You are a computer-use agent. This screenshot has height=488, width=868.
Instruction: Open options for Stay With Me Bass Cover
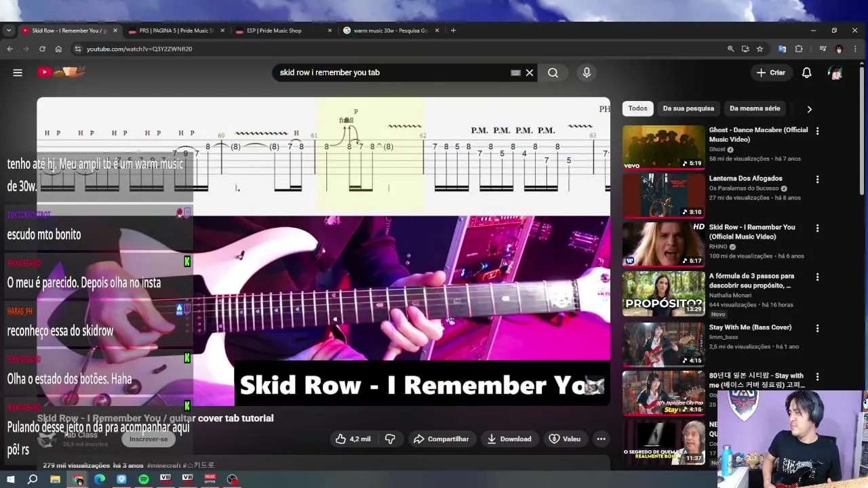coord(817,328)
